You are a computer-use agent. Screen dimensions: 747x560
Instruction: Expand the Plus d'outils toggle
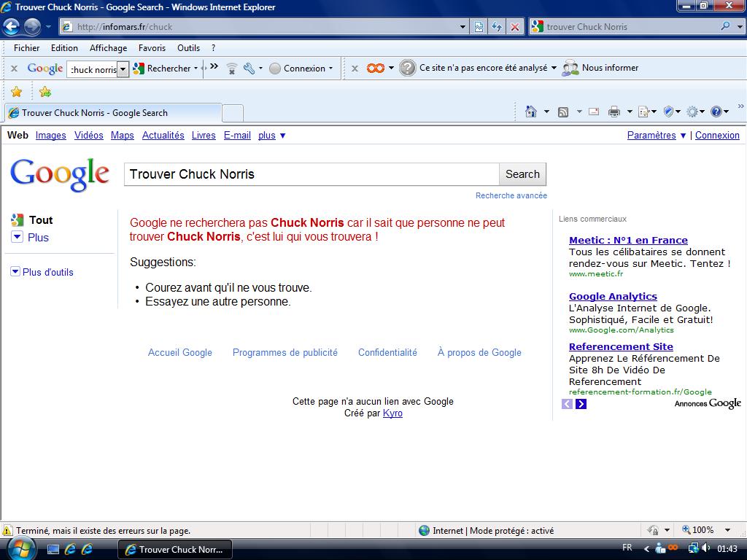click(x=15, y=271)
